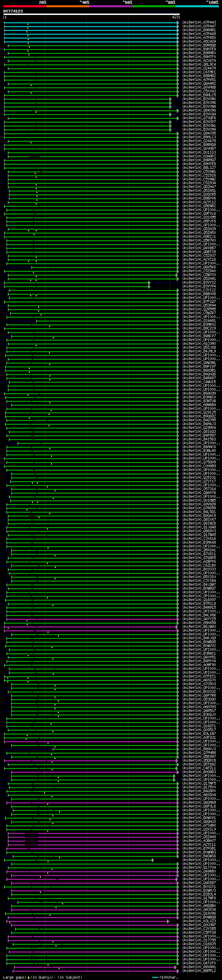Select the UniRef100_Q01MW5 label

coord(199,500)
